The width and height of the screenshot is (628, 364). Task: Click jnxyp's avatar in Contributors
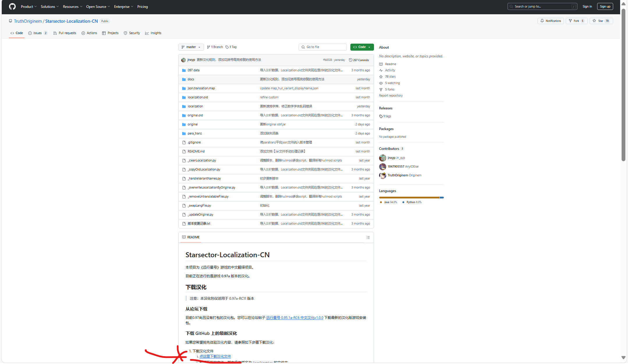382,158
